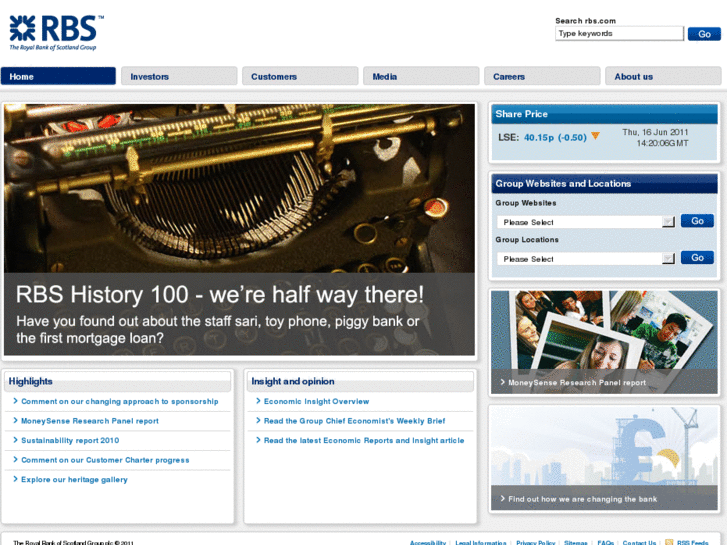727x545 pixels.
Task: Click Find out how we are changing the bank tile
Action: coord(604,458)
